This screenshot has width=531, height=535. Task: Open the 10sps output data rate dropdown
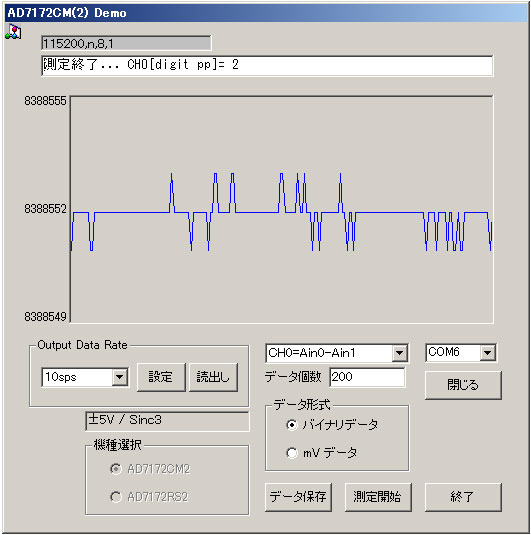(x=120, y=377)
